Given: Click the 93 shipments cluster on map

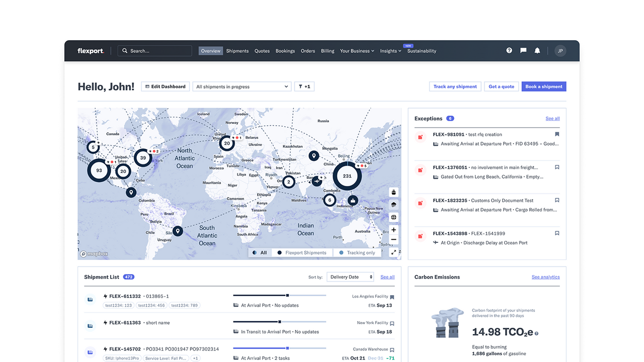Looking at the screenshot, I should pyautogui.click(x=99, y=170).
